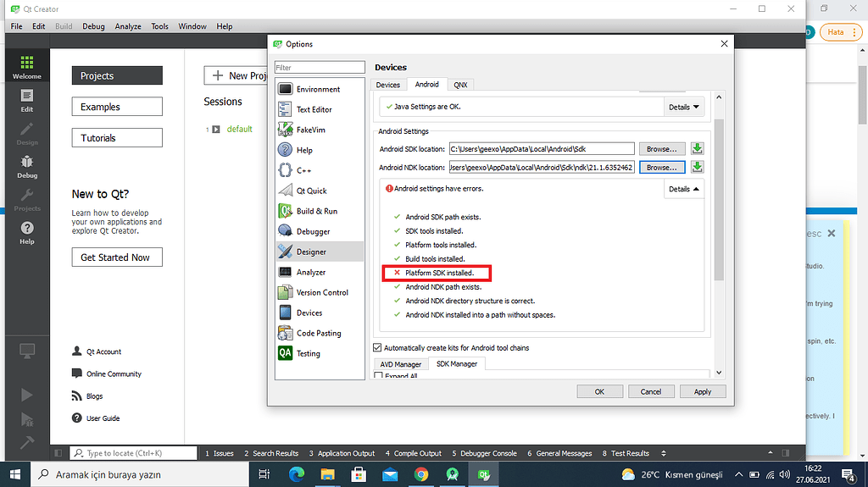The height and width of the screenshot is (487, 868).
Task: Open Qt Creator from Windows taskbar
Action: pos(484,474)
